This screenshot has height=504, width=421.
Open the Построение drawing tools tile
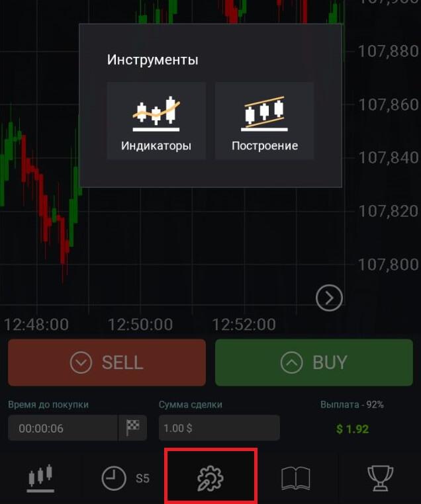tap(264, 120)
